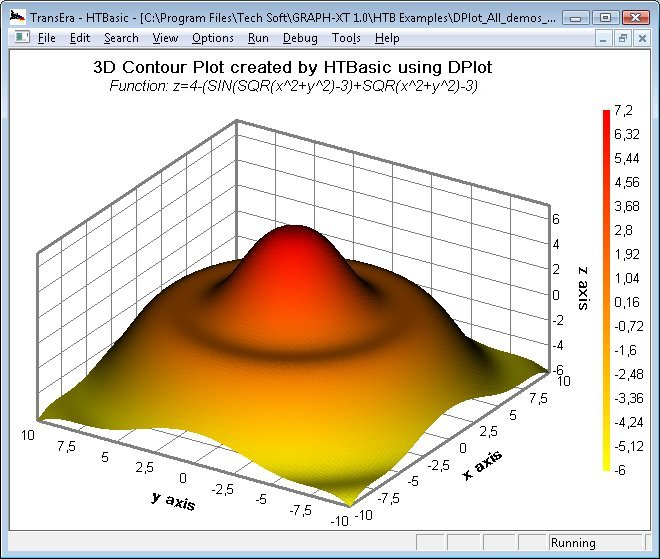Close the inner document window

[x=642, y=39]
